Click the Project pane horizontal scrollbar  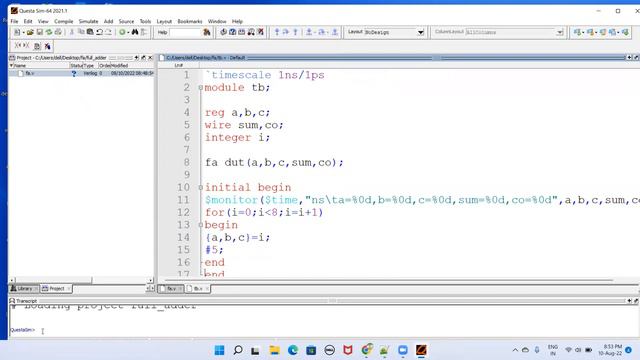(x=81, y=280)
